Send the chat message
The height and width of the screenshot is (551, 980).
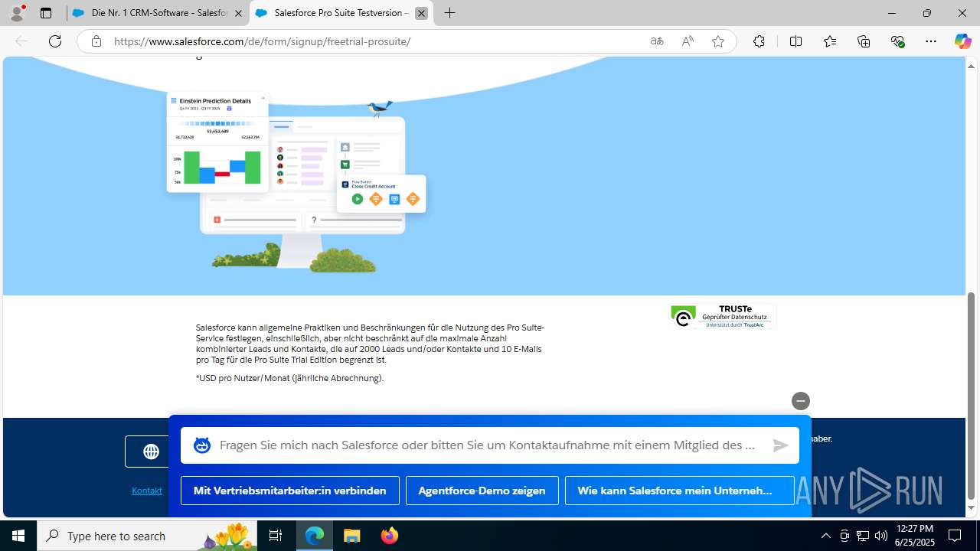pyautogui.click(x=780, y=445)
